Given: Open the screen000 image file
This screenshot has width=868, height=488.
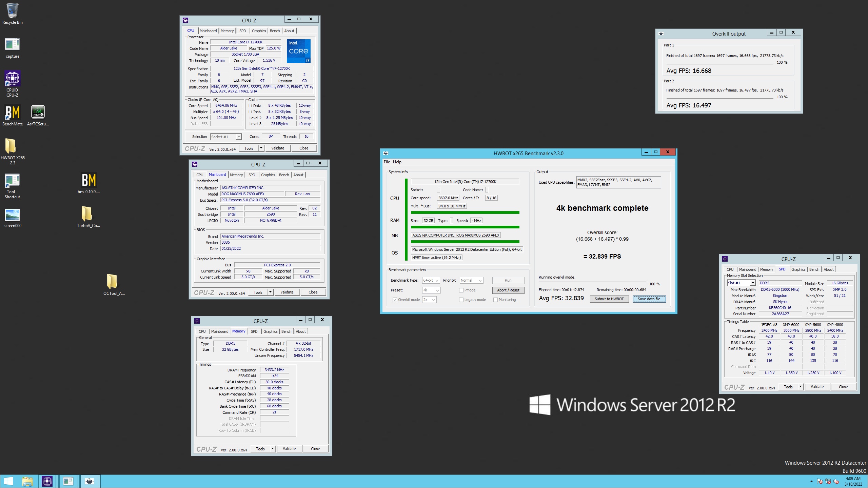Looking at the screenshot, I should coord(12,218).
